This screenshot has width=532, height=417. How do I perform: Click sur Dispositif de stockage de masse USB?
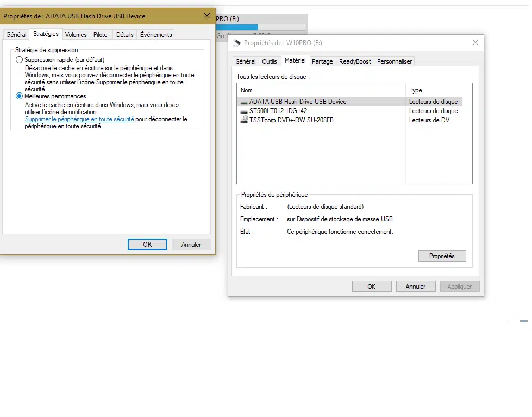(x=340, y=219)
